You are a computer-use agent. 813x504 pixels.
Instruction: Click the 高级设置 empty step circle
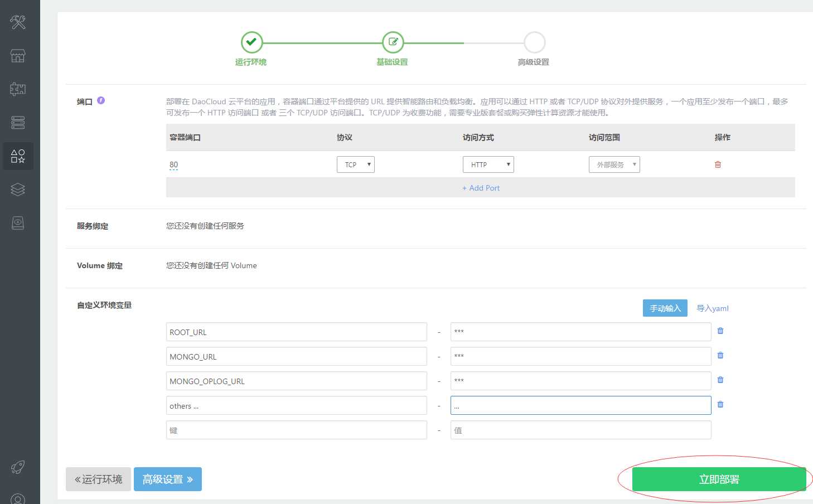[534, 42]
